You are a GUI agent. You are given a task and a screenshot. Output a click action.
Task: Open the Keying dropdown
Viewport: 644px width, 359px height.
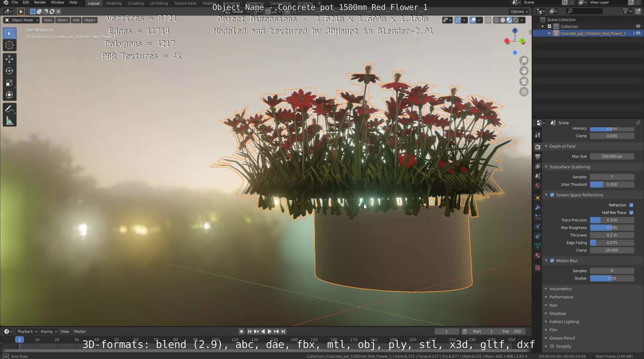pos(49,331)
